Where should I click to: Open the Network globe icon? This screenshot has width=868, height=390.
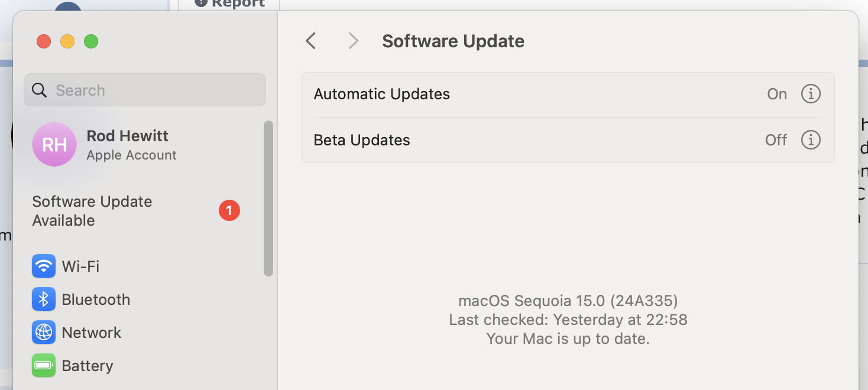coord(43,333)
